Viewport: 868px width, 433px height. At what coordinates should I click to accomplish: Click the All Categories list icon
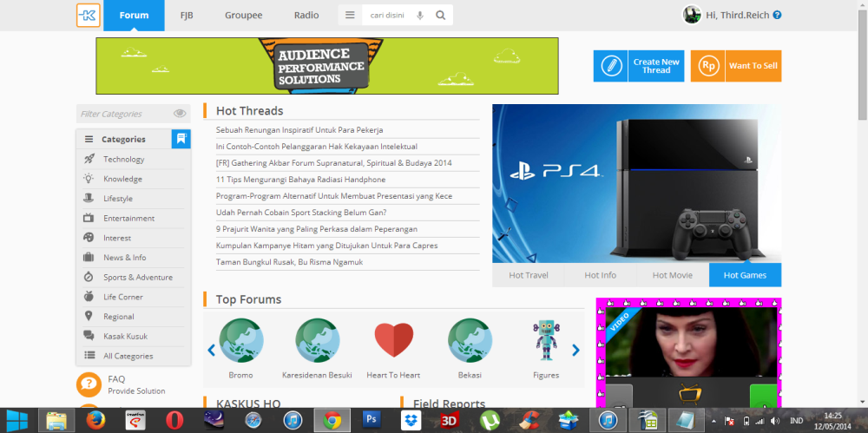click(89, 356)
